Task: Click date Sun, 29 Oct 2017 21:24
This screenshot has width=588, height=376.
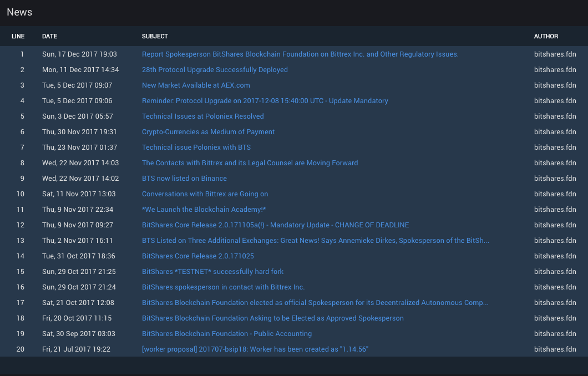Action: click(79, 287)
